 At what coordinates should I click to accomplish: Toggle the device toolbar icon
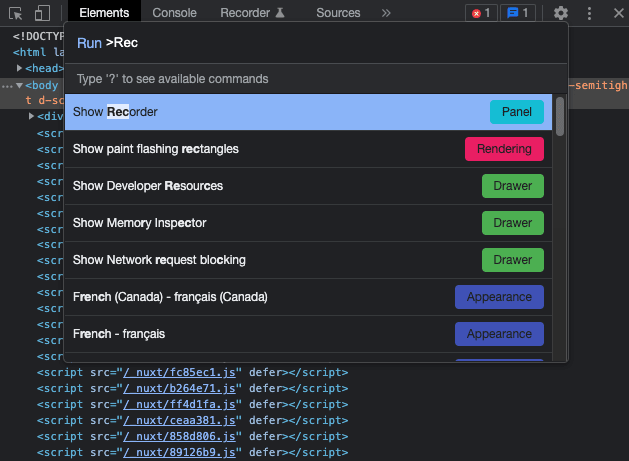click(42, 13)
